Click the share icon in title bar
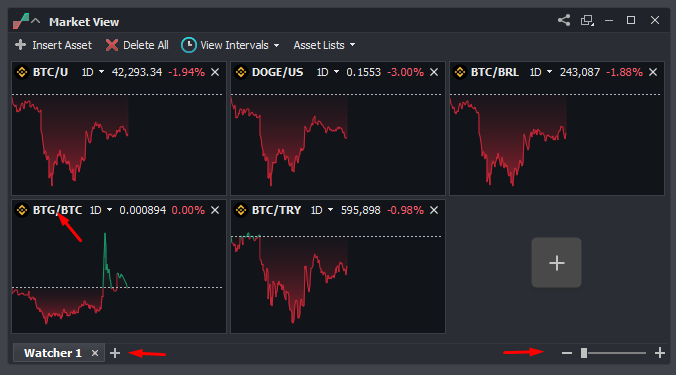The height and width of the screenshot is (375, 676). (x=564, y=20)
